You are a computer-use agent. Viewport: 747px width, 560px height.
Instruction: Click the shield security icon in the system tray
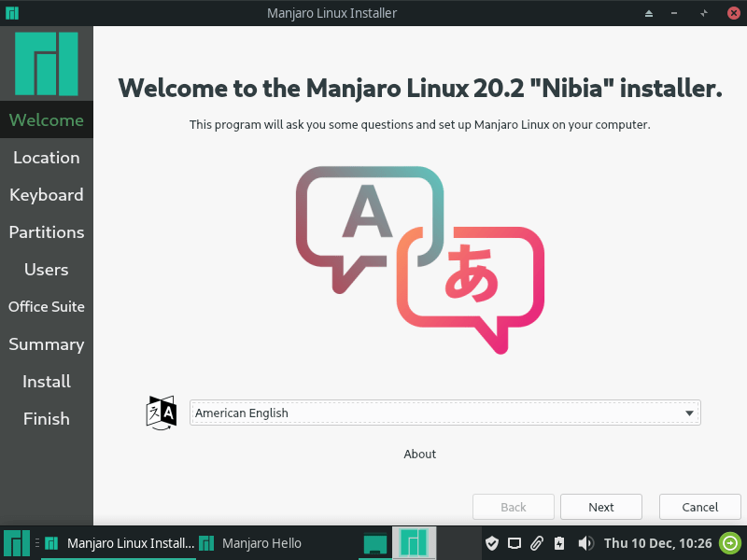tap(492, 543)
